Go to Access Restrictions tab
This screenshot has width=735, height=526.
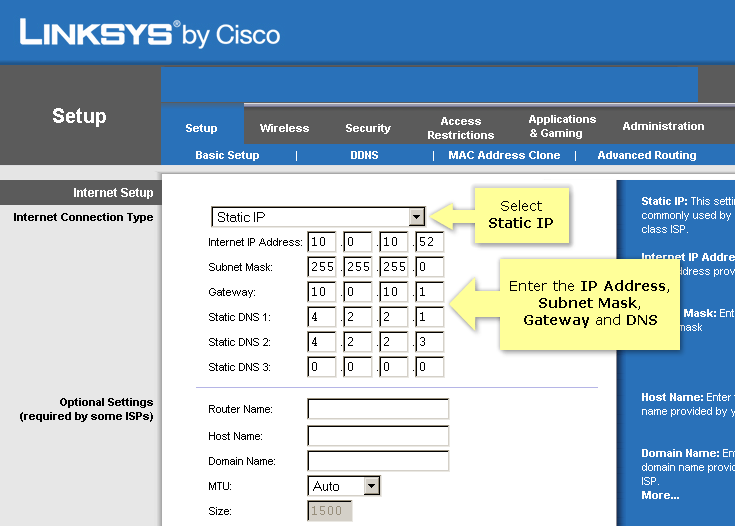pyautogui.click(x=461, y=128)
